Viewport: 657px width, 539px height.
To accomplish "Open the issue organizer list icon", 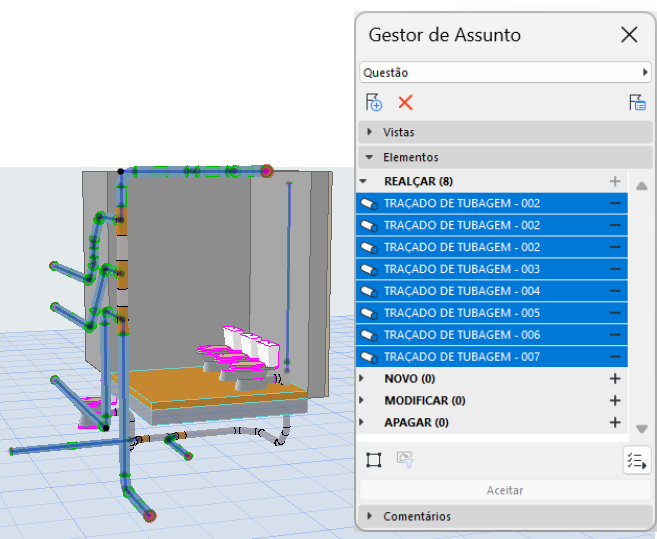I will pos(637,102).
